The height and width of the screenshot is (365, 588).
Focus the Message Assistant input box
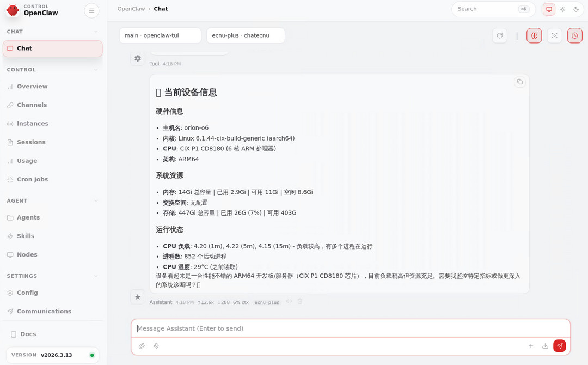click(x=351, y=328)
